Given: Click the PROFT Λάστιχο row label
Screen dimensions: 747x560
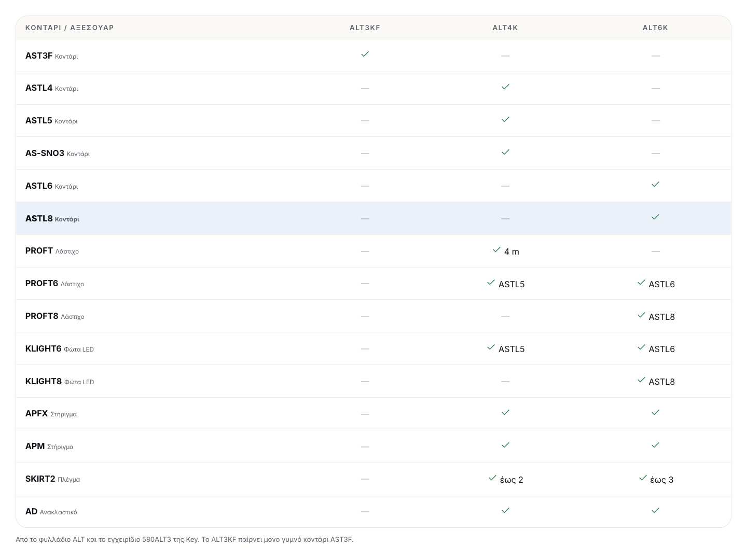Looking at the screenshot, I should coord(52,251).
